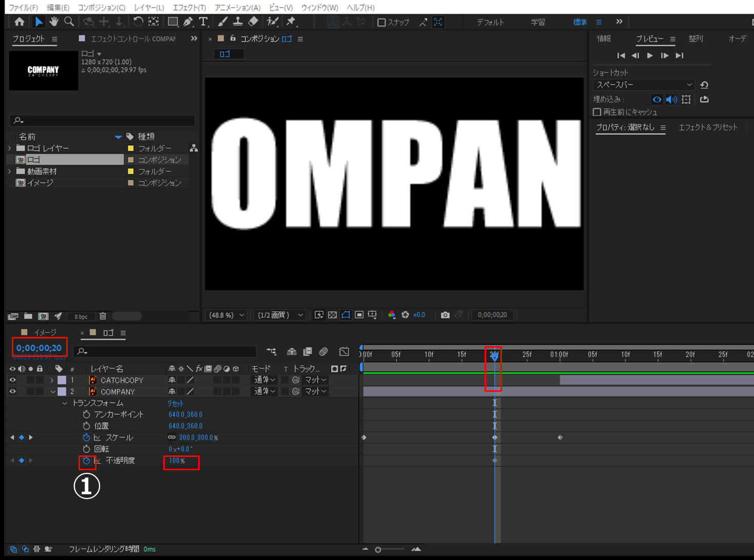Screen dimensions: 754x560
Task: Choose the Horizontal Type tool
Action: tap(203, 22)
